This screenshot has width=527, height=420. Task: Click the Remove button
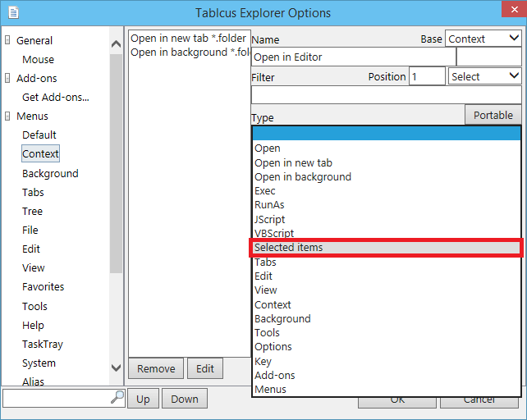click(156, 368)
